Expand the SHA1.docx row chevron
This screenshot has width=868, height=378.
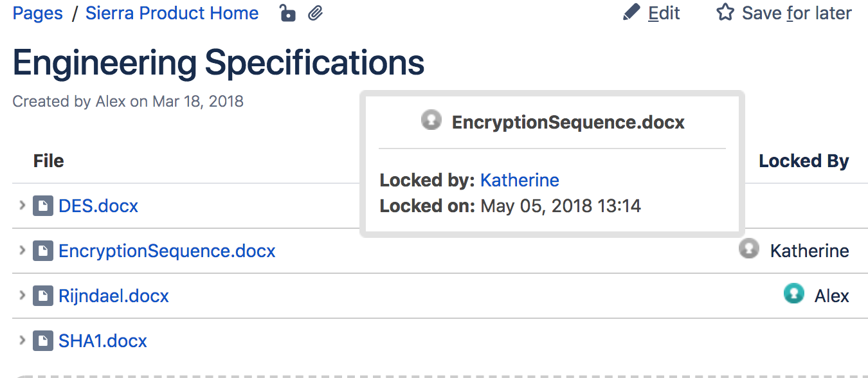(22, 341)
